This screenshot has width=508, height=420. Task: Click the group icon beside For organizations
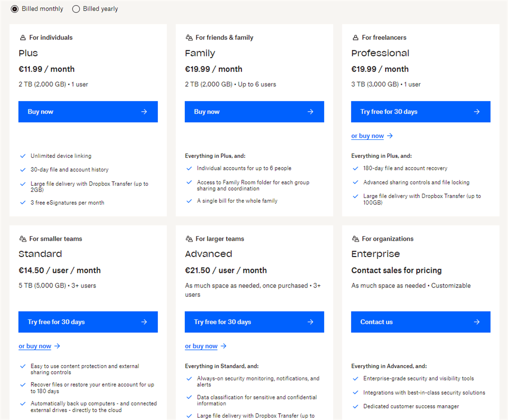point(355,239)
